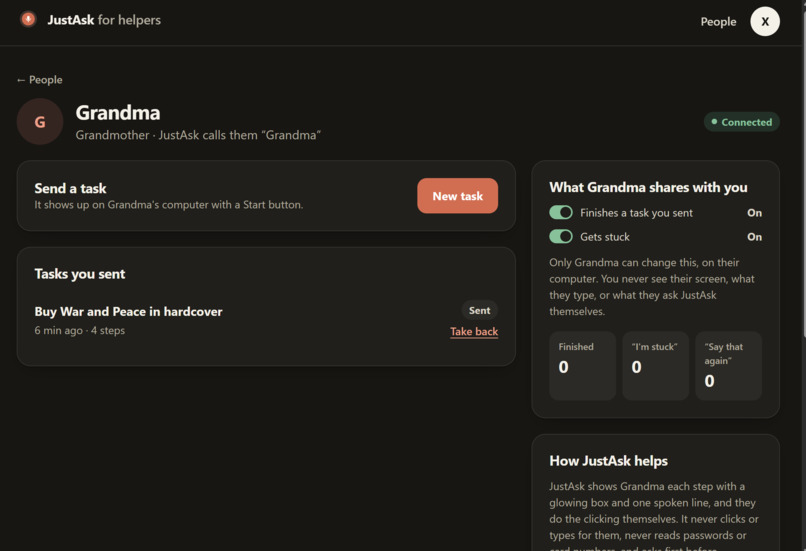806x551 pixels.
Task: Click the Sent status badge
Action: 480,310
